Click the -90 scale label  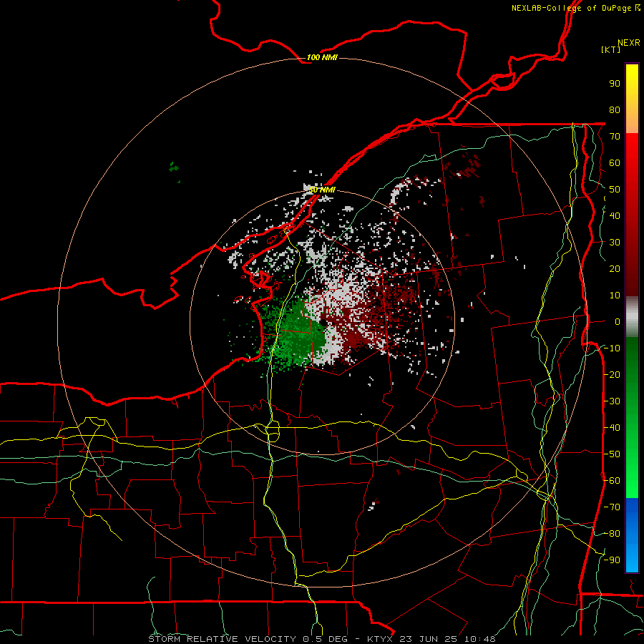[x=612, y=560]
